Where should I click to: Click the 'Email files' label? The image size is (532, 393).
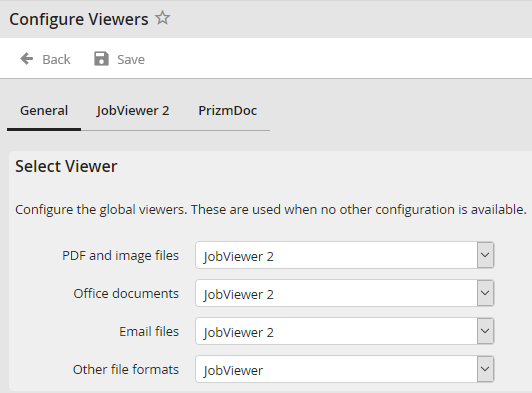tap(149, 331)
